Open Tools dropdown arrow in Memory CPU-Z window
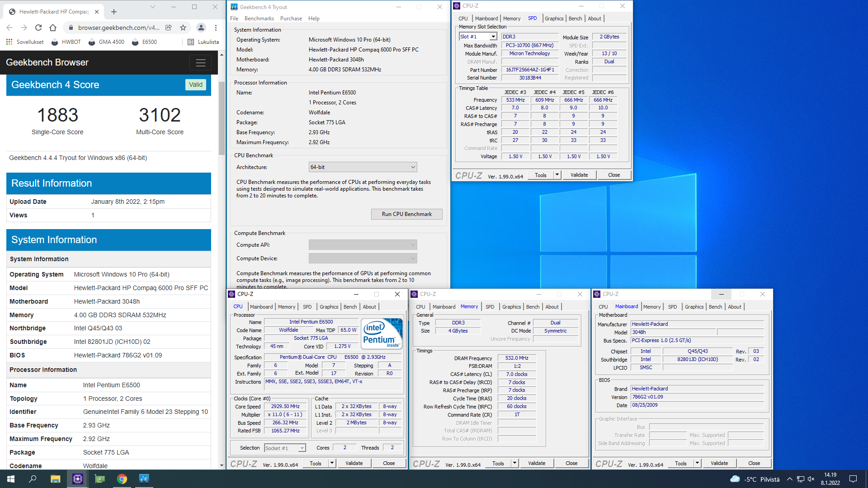This screenshot has height=488, width=868. coord(514,463)
